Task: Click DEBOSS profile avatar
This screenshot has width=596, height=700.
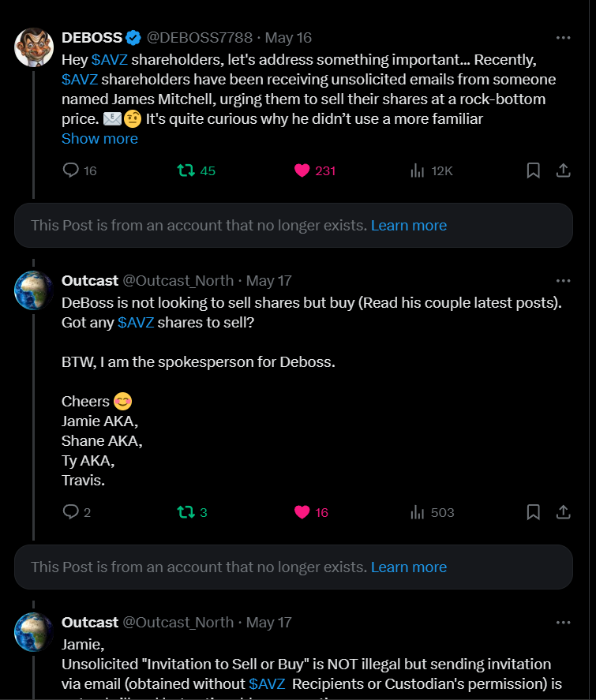Action: (34, 47)
